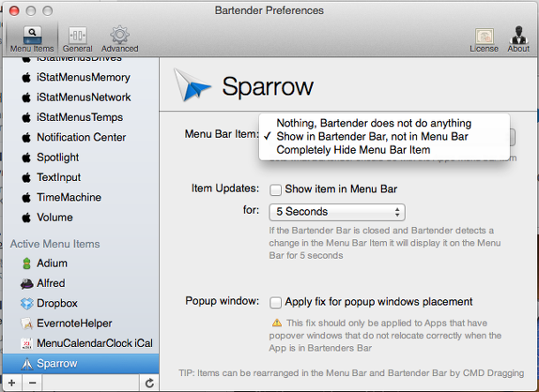Select TextInput in sidebar list
The height and width of the screenshot is (392, 539).
pyautogui.click(x=58, y=177)
